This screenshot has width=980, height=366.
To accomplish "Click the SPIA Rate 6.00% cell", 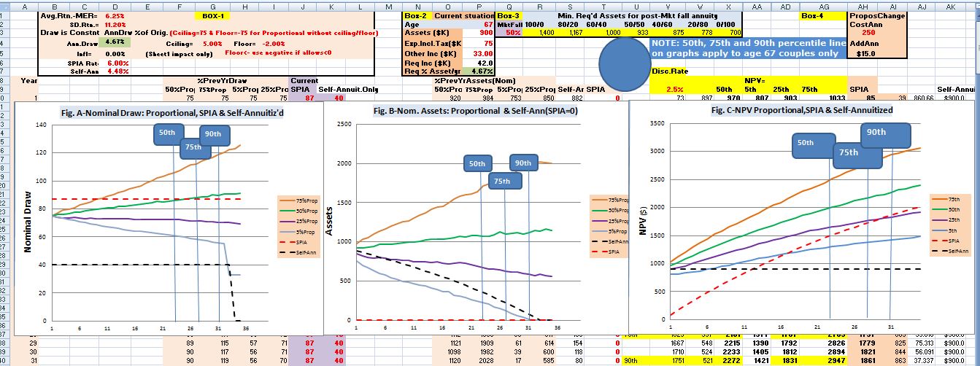I will point(113,63).
